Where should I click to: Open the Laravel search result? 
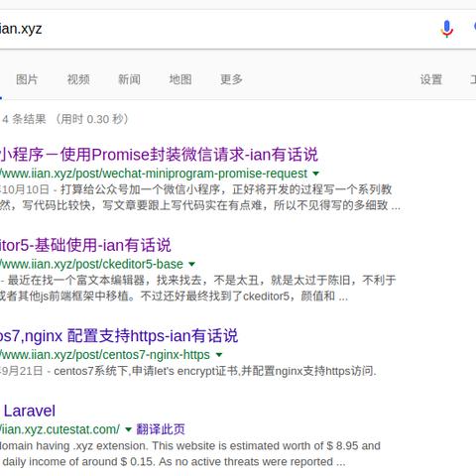(x=29, y=411)
